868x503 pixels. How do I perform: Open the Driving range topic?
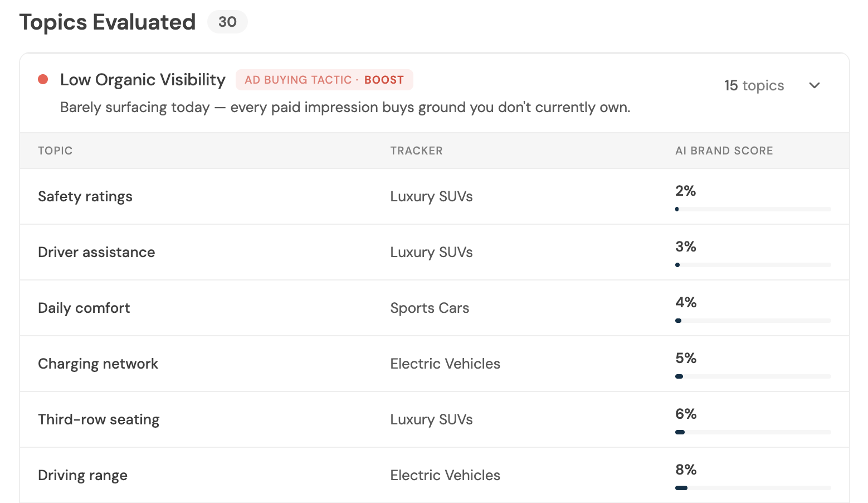coord(82,475)
